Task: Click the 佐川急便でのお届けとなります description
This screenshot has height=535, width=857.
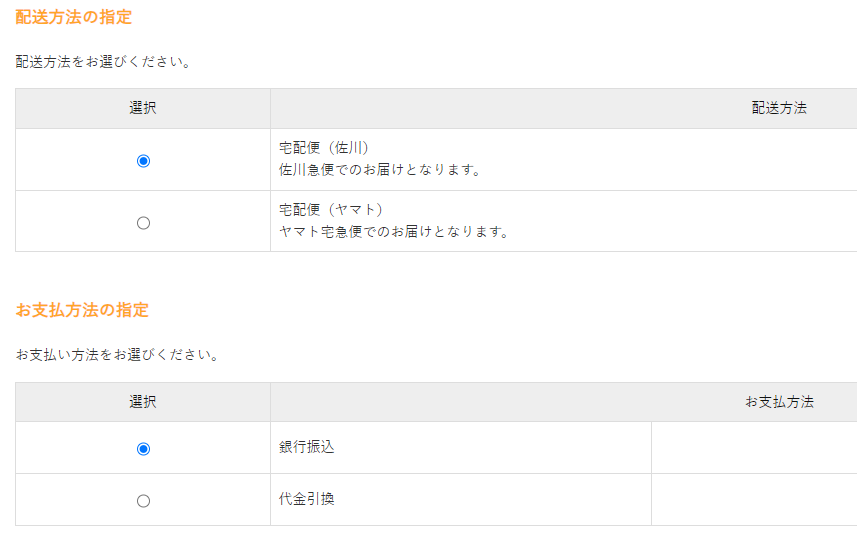Action: pyautogui.click(x=380, y=170)
